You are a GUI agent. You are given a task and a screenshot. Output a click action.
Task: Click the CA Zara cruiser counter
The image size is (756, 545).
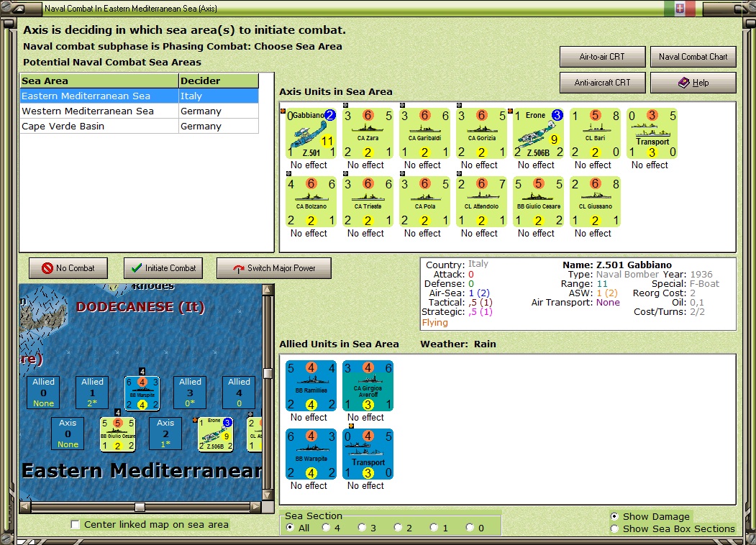(x=368, y=134)
